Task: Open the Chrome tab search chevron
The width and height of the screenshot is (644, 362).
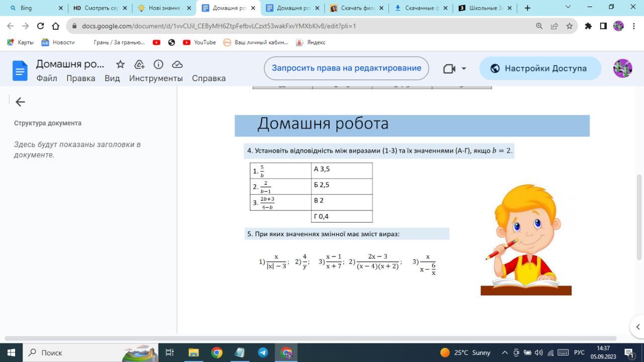Action: 568,8
